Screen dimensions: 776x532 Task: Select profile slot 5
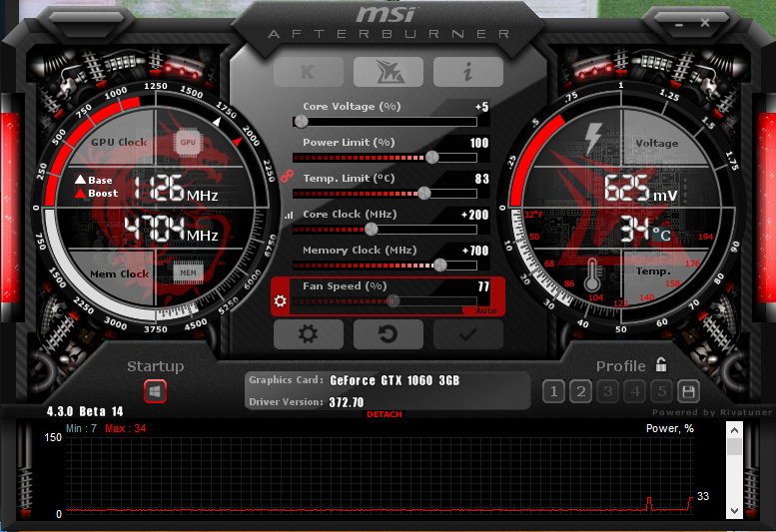[662, 392]
